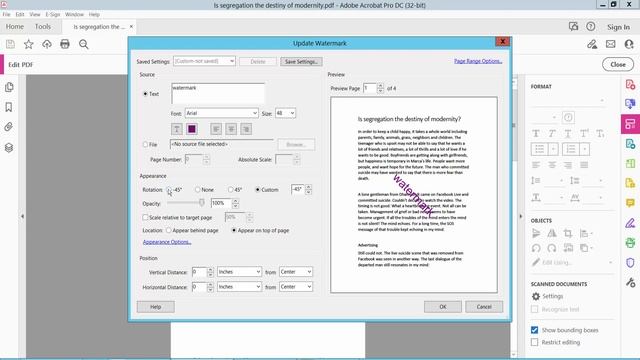
Task: Select the -45° rotation radio button
Action: tap(169, 190)
